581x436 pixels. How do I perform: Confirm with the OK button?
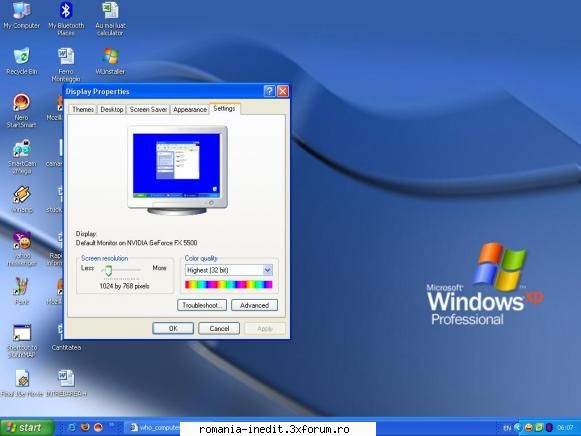173,328
